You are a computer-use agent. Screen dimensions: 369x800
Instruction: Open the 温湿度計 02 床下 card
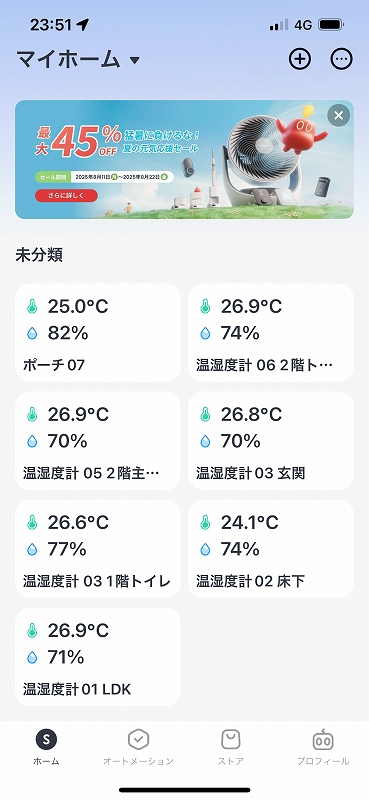pyautogui.click(x=271, y=549)
